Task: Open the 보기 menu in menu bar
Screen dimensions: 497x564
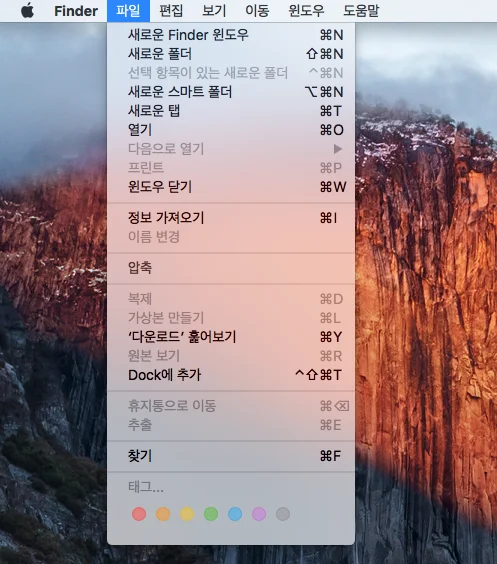Action: (x=214, y=11)
